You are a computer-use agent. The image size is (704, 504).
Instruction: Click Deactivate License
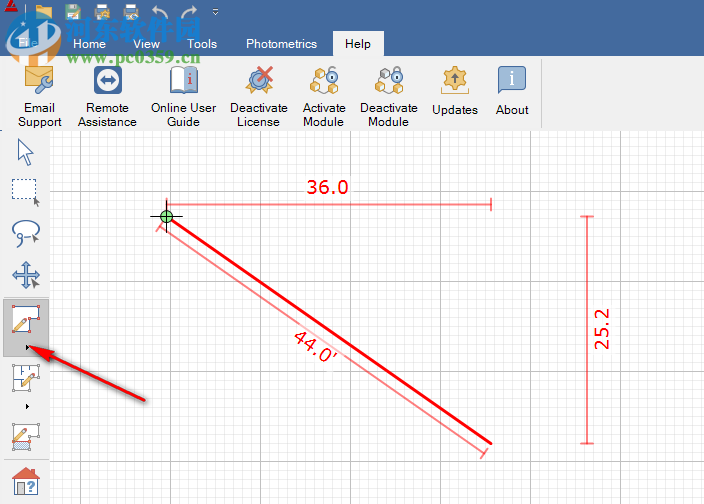pyautogui.click(x=259, y=96)
